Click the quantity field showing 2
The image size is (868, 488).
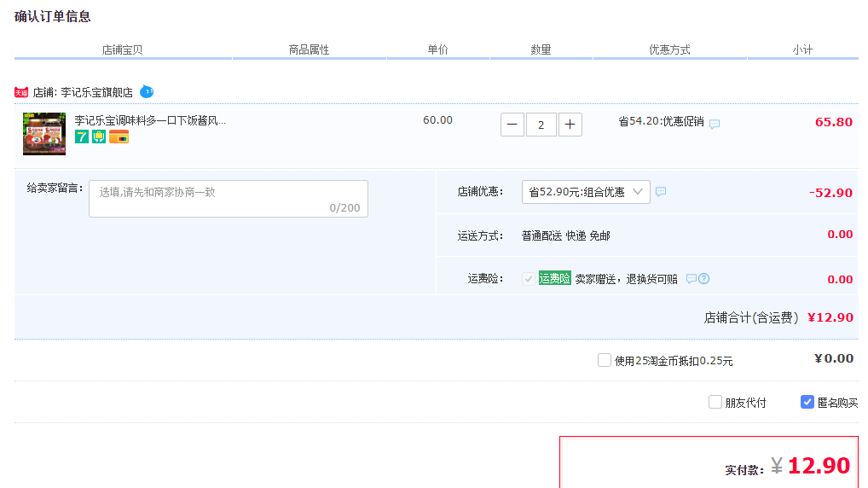tap(541, 125)
